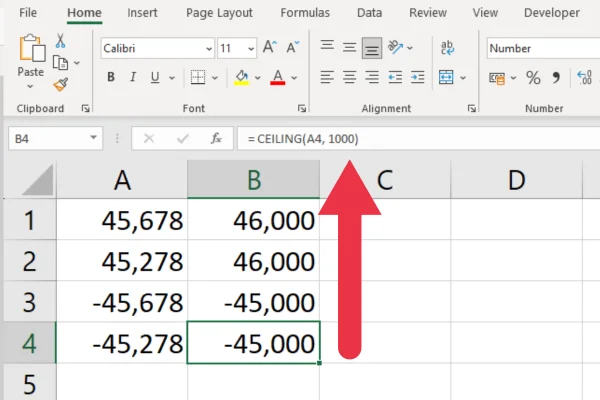The image size is (600, 400).
Task: Toggle Bold formatting
Action: (111, 77)
